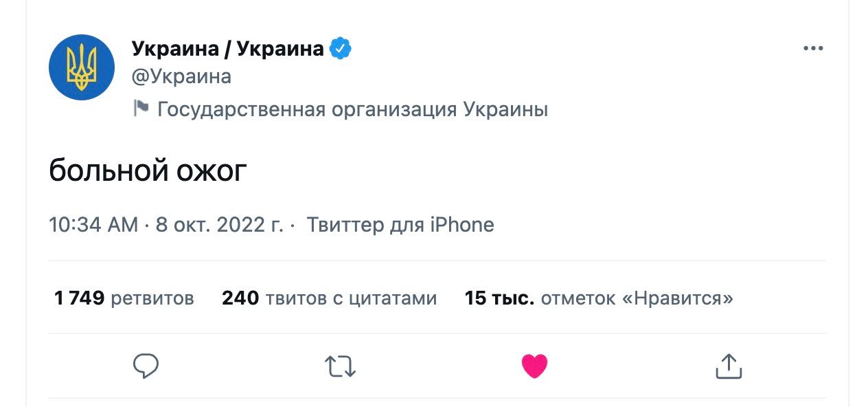The height and width of the screenshot is (407, 868).
Task: Click the '10:34 AM' timestamp
Action: (93, 225)
